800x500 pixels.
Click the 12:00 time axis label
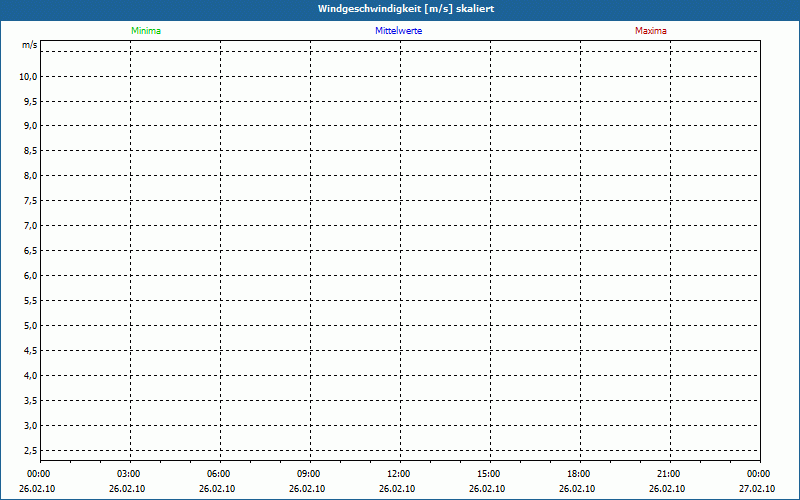tap(398, 474)
